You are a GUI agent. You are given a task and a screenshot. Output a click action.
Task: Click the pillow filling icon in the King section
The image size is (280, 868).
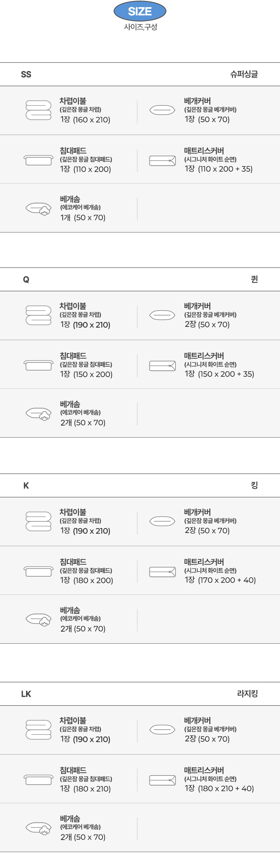[x=39, y=619]
